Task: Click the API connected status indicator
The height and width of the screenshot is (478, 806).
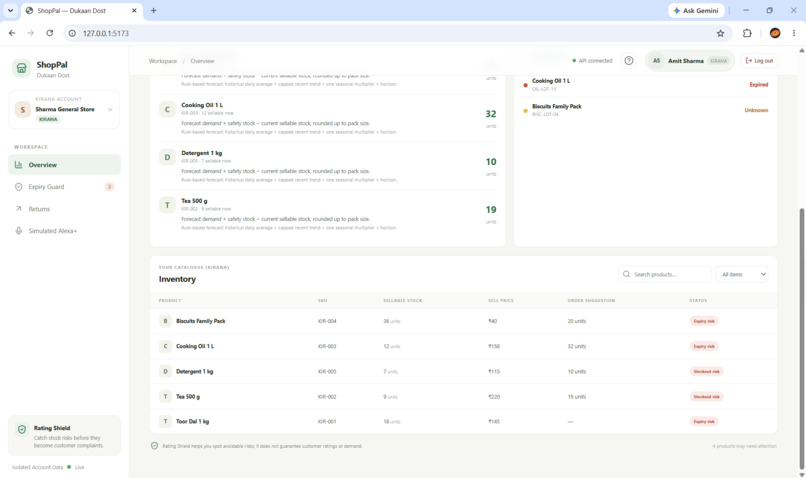Action: click(592, 61)
